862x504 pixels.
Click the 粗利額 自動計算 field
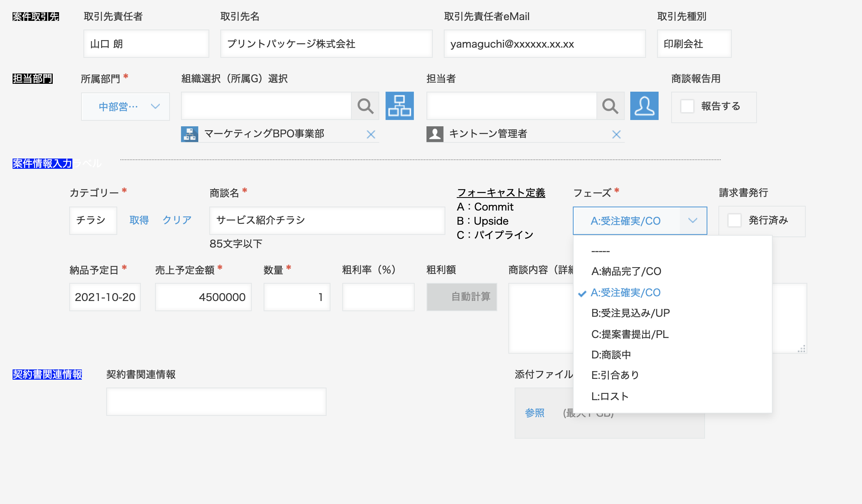[462, 297]
